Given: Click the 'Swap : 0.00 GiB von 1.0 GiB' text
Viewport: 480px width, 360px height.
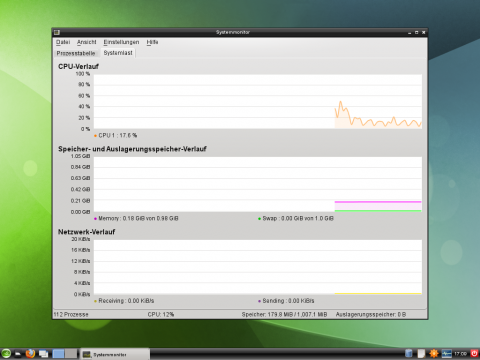Looking at the screenshot, I should click(298, 218).
